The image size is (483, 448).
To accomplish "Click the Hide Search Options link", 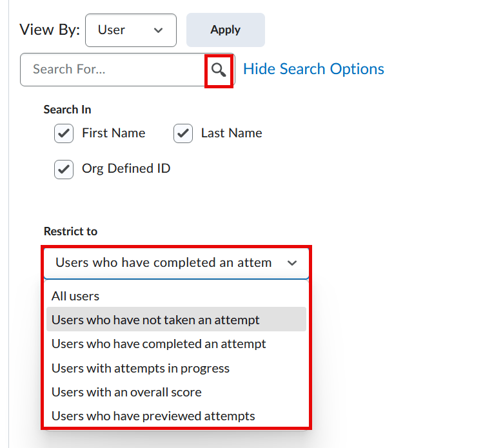I will (x=313, y=69).
